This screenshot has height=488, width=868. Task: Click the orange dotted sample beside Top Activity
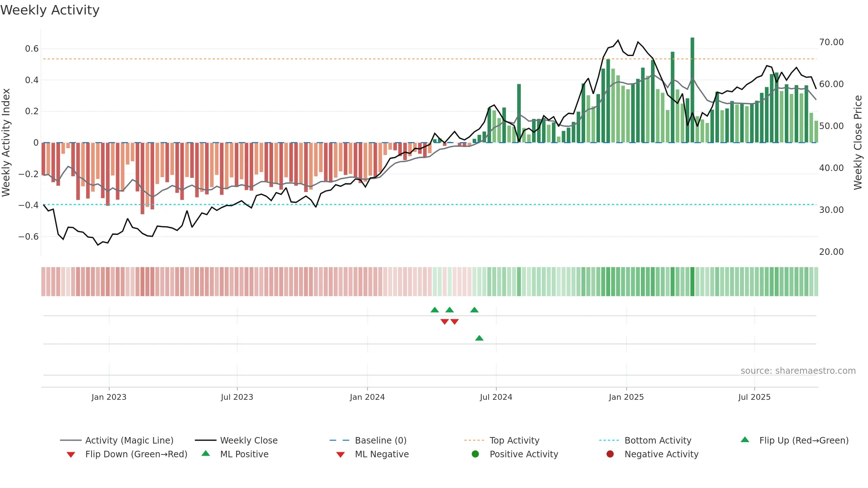(x=474, y=440)
